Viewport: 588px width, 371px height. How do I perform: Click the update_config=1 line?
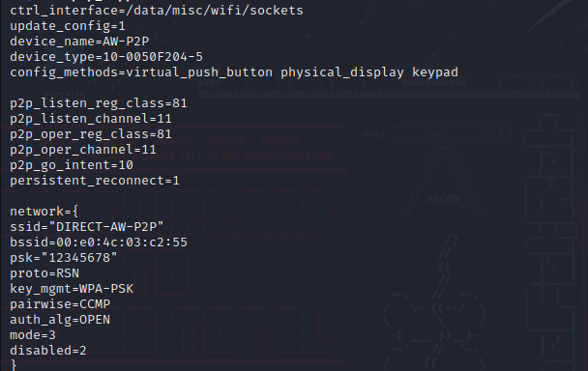(x=68, y=26)
